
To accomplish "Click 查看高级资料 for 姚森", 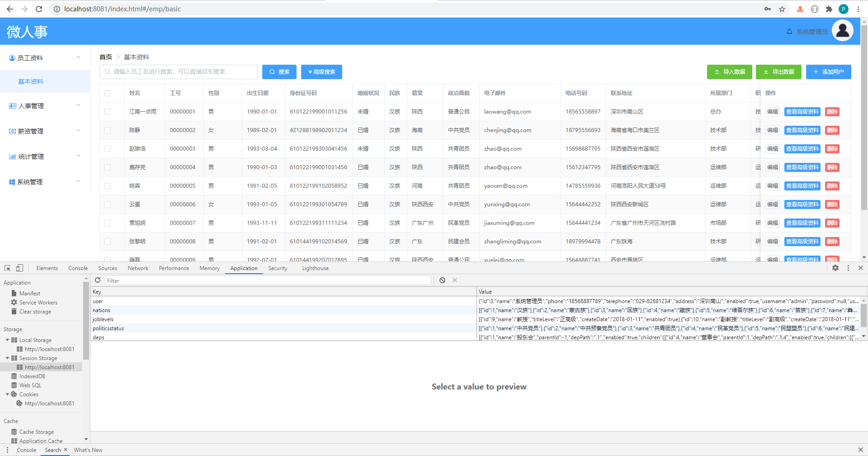I will [802, 185].
